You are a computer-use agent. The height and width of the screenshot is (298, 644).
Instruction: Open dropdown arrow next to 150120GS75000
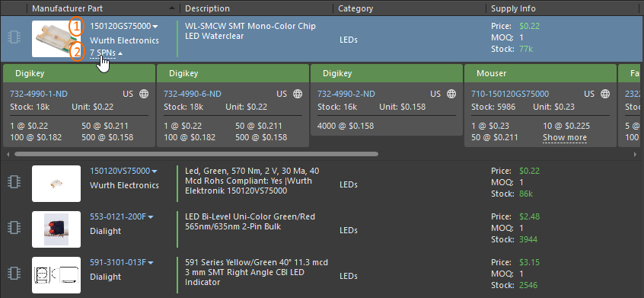(155, 27)
